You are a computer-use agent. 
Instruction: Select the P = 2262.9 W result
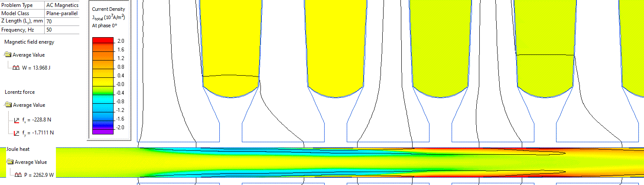pos(40,175)
